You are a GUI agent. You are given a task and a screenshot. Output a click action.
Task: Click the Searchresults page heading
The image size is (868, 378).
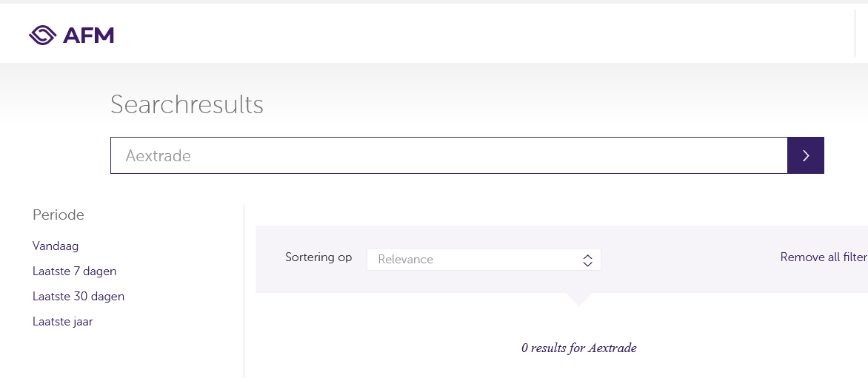click(x=187, y=104)
